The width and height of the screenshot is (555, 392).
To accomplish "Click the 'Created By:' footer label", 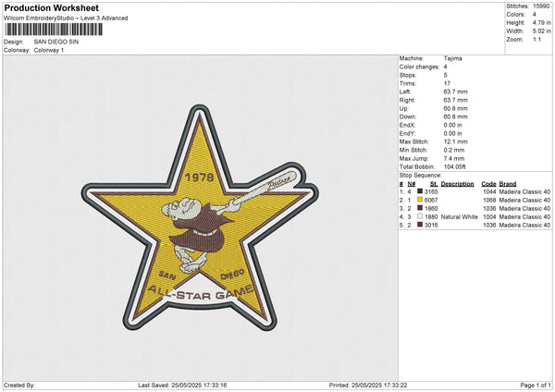I will tap(19, 385).
